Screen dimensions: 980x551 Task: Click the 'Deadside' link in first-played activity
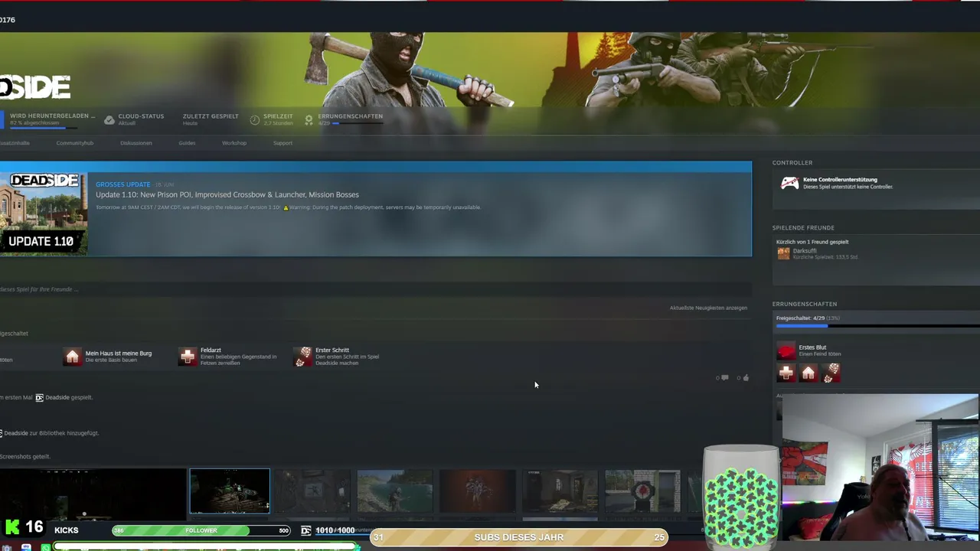point(57,397)
